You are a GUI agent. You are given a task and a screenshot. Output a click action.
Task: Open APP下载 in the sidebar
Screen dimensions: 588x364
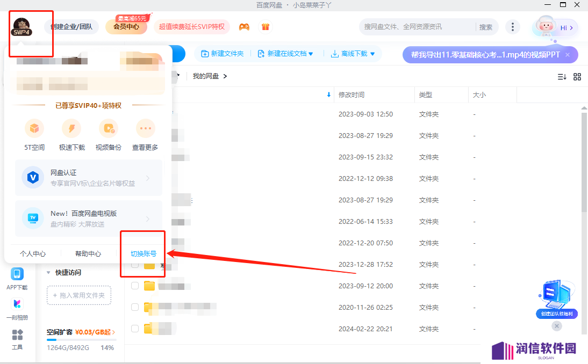17,279
